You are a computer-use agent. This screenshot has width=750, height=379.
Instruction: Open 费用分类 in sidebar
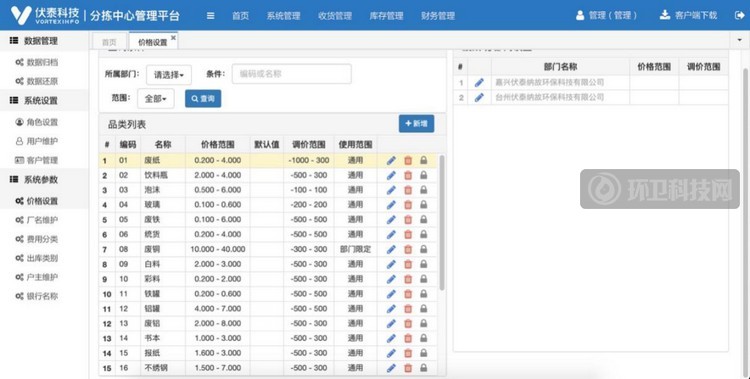[x=37, y=239]
